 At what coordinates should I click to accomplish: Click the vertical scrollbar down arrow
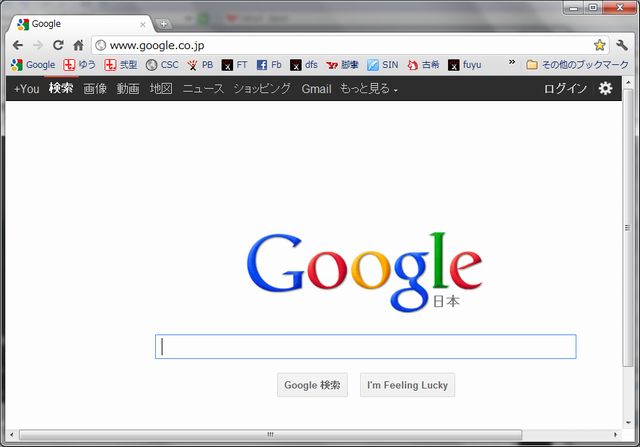(629, 423)
